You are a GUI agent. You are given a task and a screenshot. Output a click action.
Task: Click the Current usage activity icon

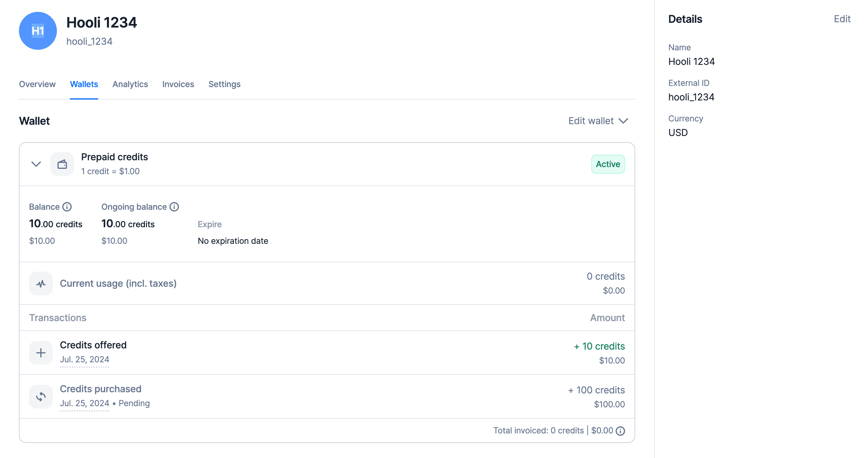(x=41, y=284)
